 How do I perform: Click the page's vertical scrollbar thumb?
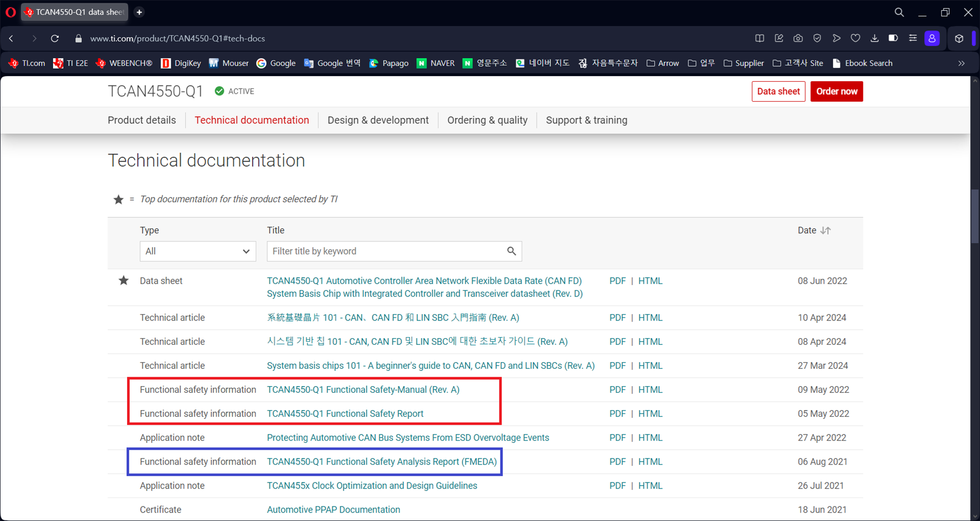click(975, 216)
